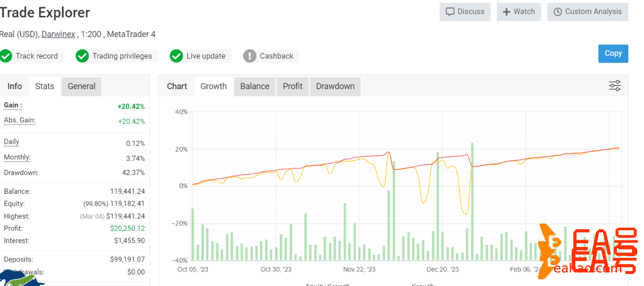Select the Profit chart tab
Screen dimensions: 644x286
(293, 86)
